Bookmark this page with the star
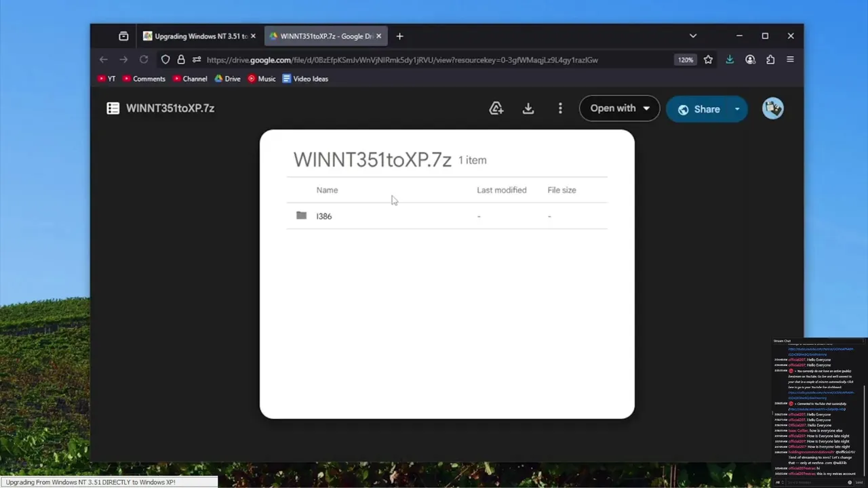Screen dimensions: 868x488 pyautogui.click(x=708, y=60)
